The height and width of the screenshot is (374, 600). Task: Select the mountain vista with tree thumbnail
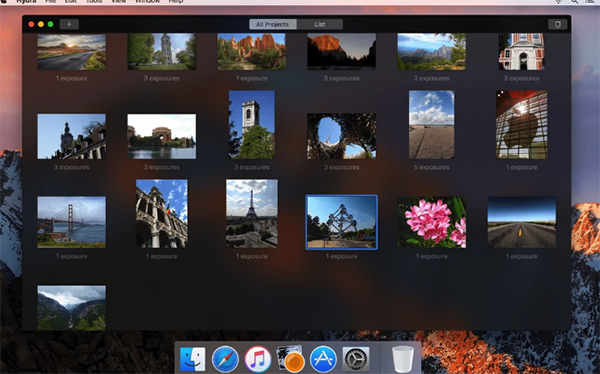coord(431,52)
